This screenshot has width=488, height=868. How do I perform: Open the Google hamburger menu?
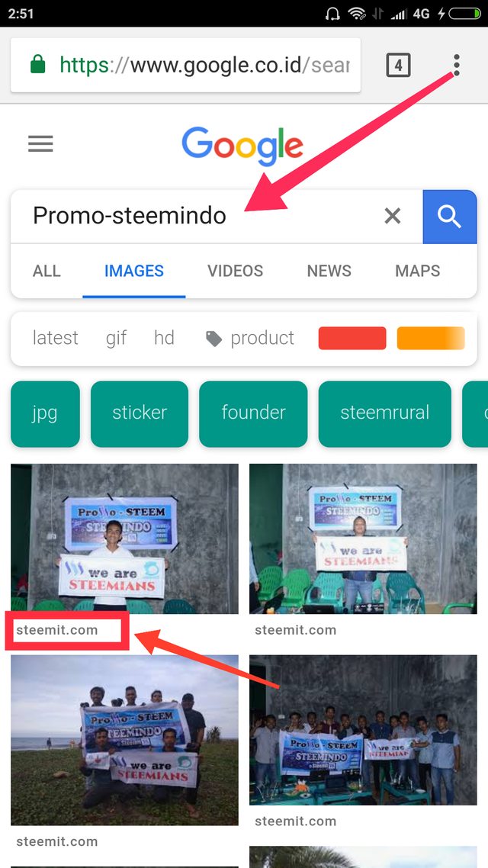[x=40, y=144]
